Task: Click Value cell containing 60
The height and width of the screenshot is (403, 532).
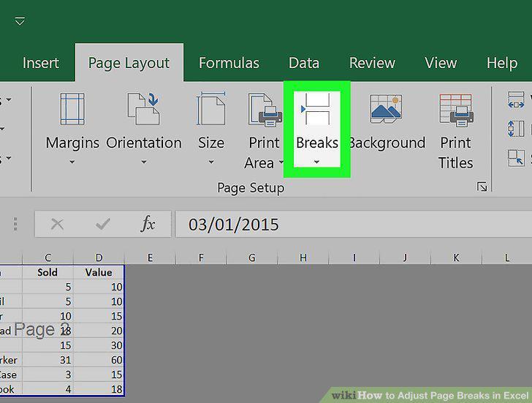Action: [99, 360]
